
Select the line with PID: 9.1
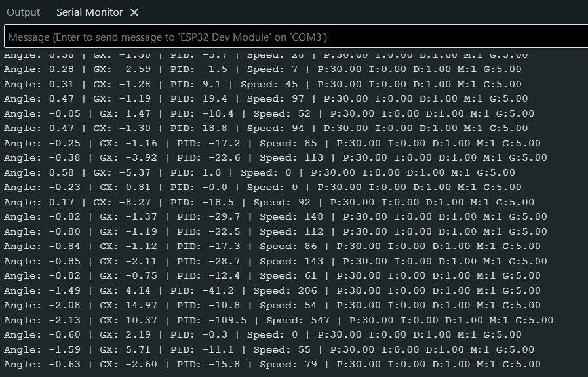[x=263, y=84]
